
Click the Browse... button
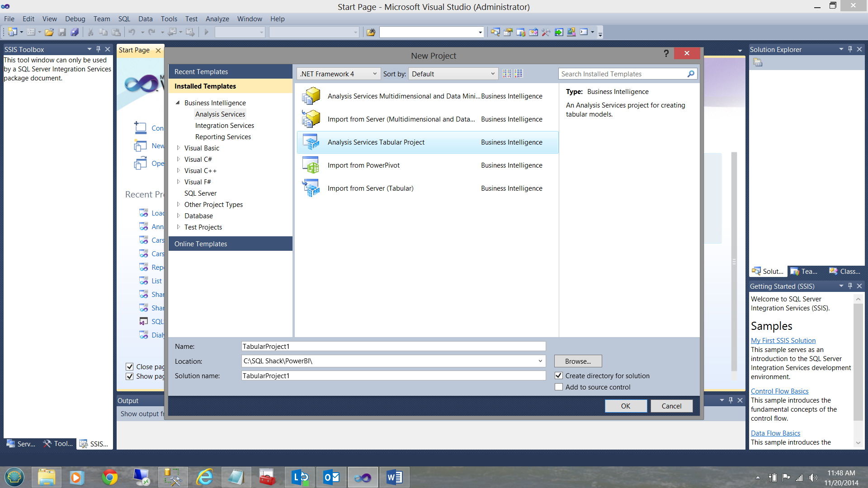click(578, 361)
